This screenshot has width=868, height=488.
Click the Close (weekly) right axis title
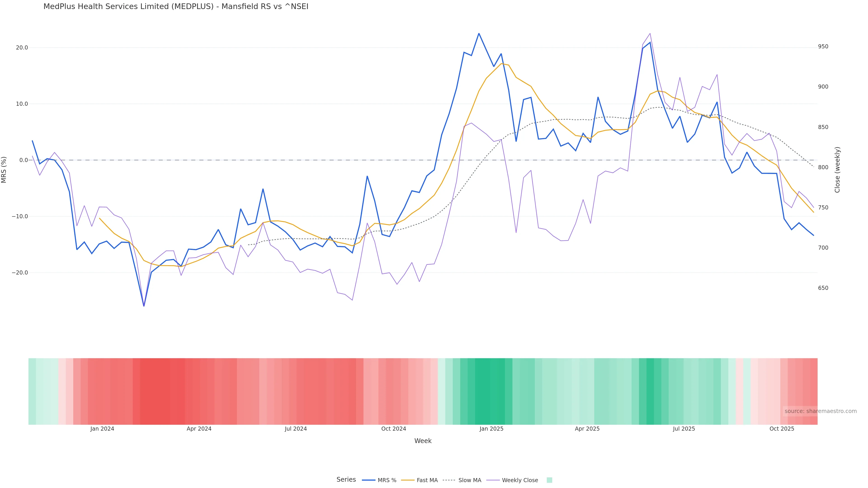837,170
